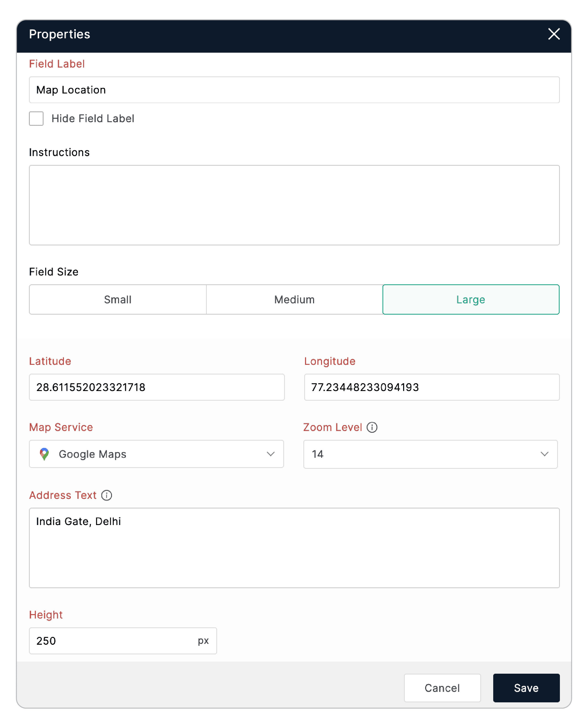Focus the Instructions text area
The width and height of the screenshot is (588, 728).
coord(294,205)
